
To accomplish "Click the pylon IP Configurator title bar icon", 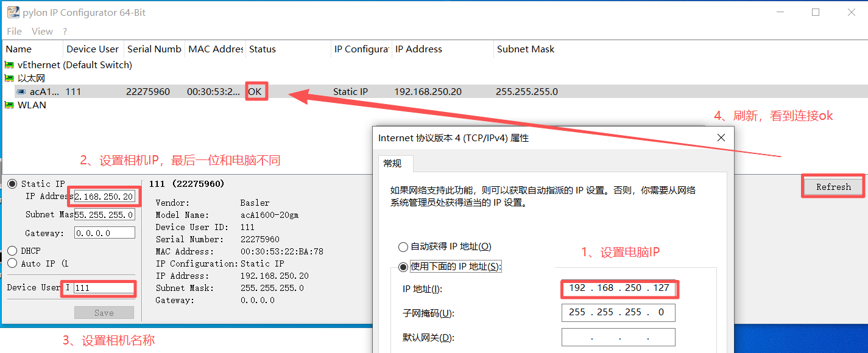I will [13, 11].
